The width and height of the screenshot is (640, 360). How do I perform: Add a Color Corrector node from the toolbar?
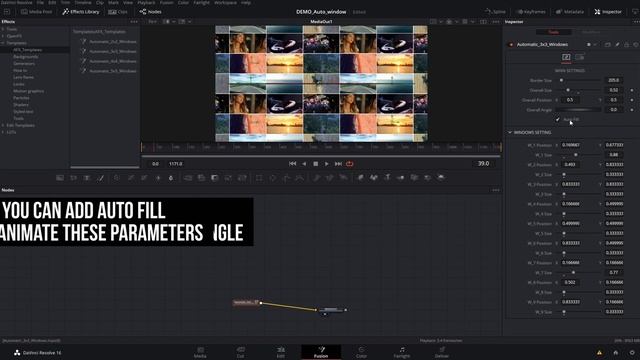(117, 178)
